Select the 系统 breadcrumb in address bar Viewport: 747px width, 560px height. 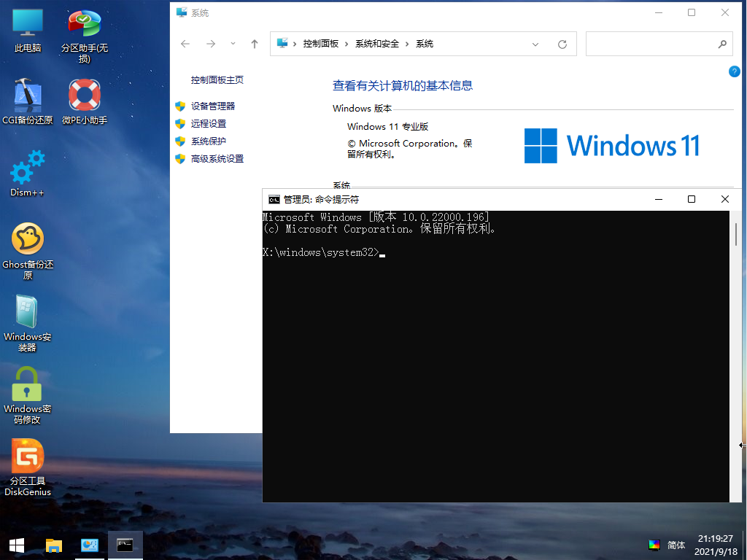click(x=425, y=44)
